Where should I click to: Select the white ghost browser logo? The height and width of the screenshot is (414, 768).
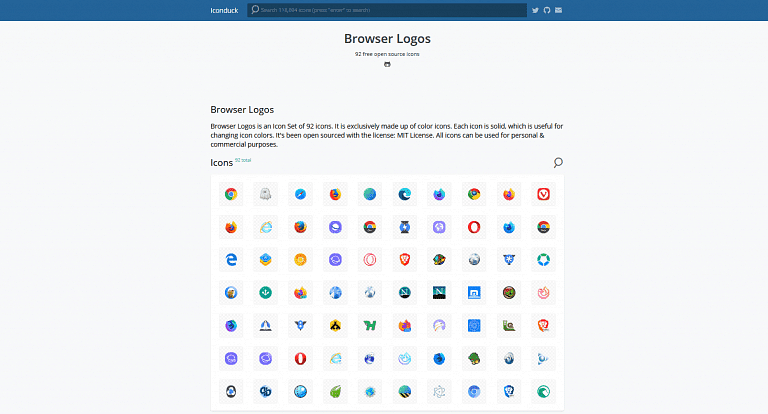(x=265, y=195)
